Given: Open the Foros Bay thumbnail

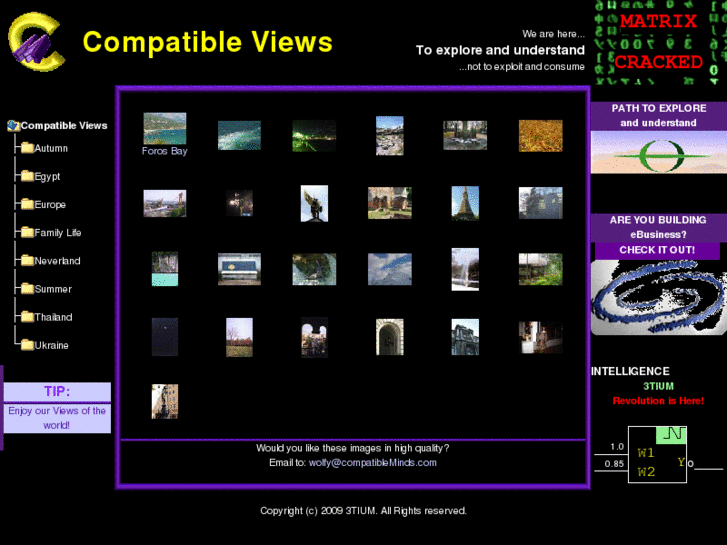Looking at the screenshot, I should [165, 128].
